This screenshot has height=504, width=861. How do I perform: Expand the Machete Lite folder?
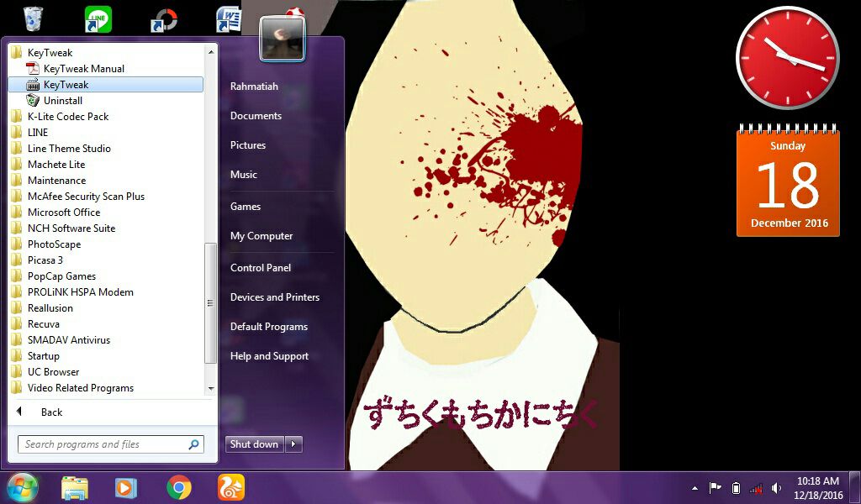point(56,164)
